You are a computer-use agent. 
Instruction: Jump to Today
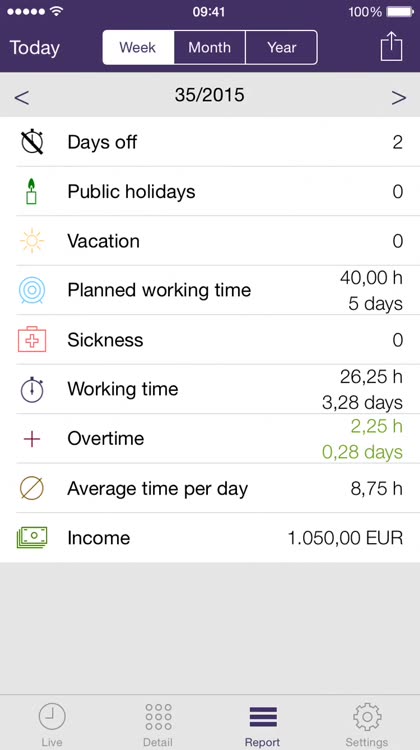[x=34, y=48]
